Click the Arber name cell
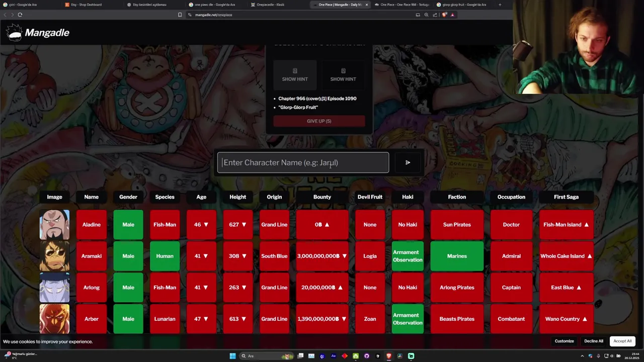Screen dimensions: 644x362 (x=91, y=319)
